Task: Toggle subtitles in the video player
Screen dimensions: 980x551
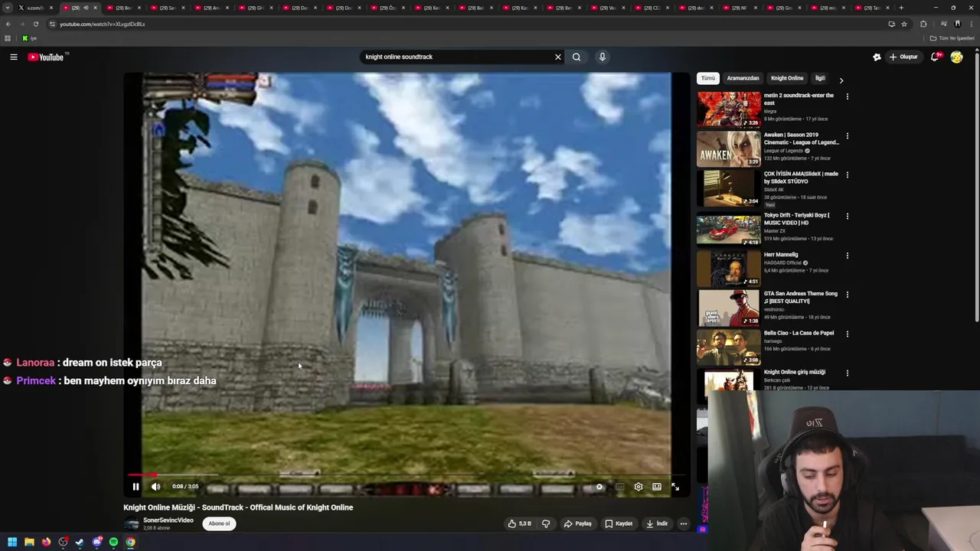Action: (x=619, y=487)
